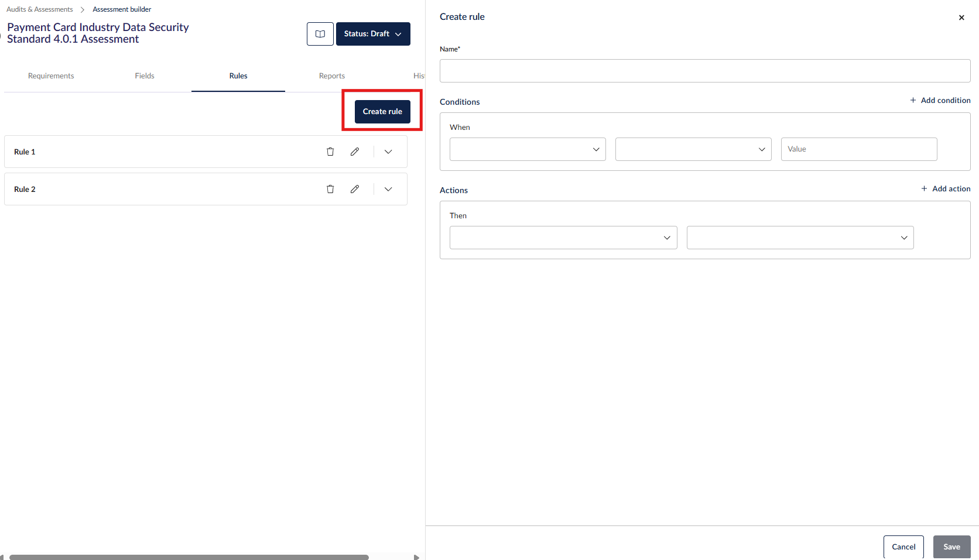Delete Rule 1 using trash icon
The height and width of the screenshot is (560, 979).
(330, 152)
